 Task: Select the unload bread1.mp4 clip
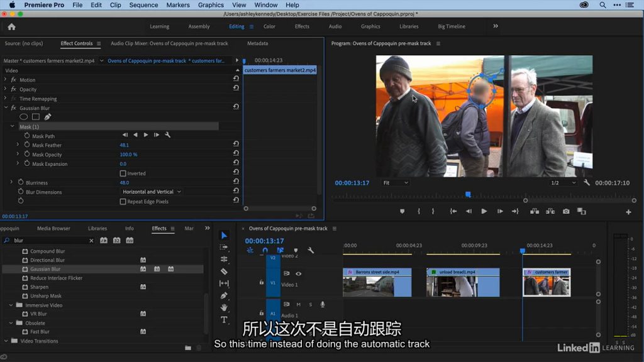coord(463,282)
